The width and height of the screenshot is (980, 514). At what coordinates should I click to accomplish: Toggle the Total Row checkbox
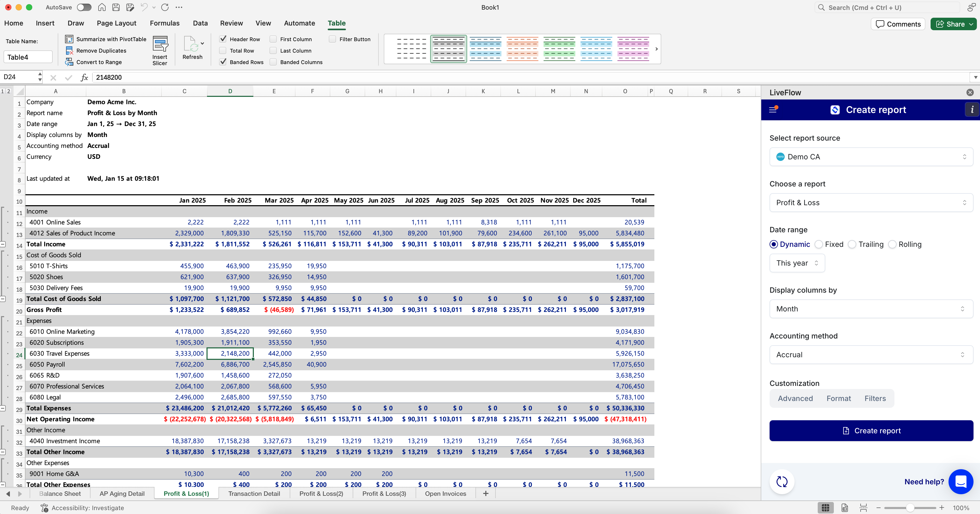point(222,50)
